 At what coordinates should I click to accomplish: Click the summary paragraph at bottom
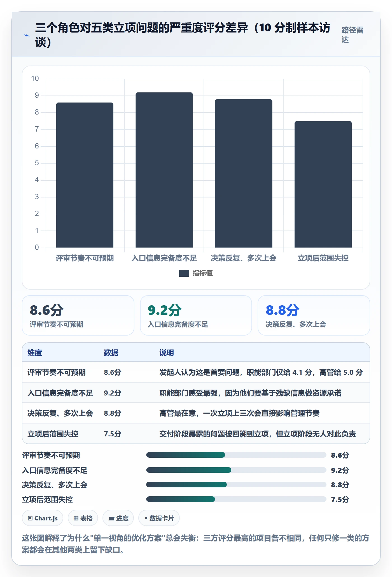coord(195,544)
